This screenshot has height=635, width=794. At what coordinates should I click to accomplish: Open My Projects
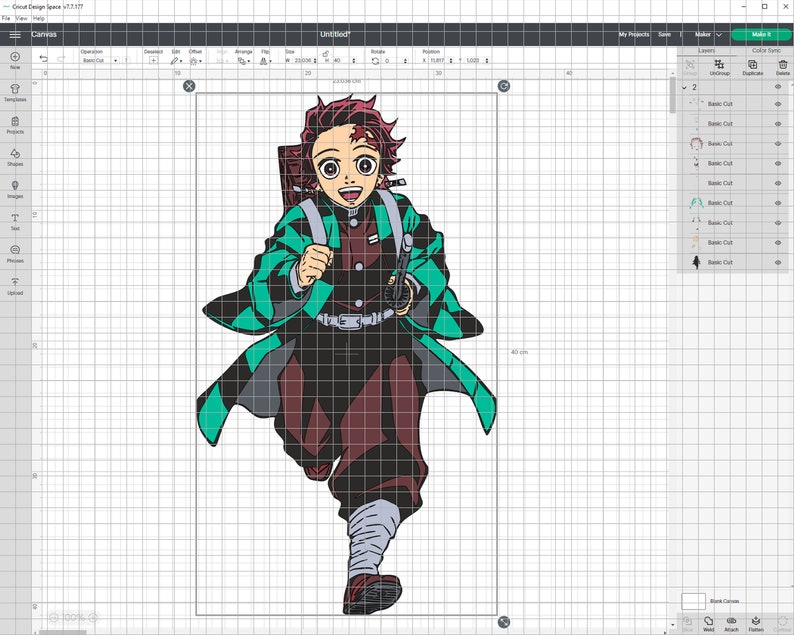[x=633, y=35]
